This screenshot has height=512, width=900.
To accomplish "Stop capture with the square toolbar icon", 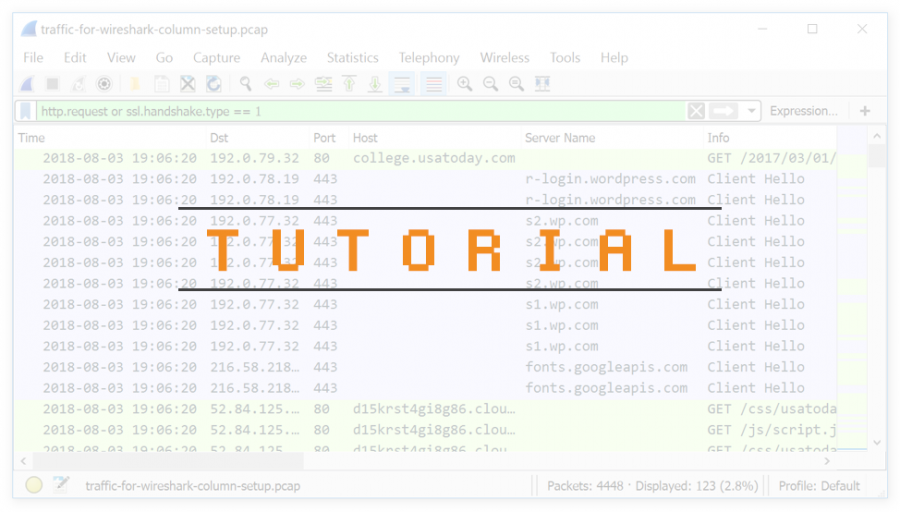I will 52,84.
